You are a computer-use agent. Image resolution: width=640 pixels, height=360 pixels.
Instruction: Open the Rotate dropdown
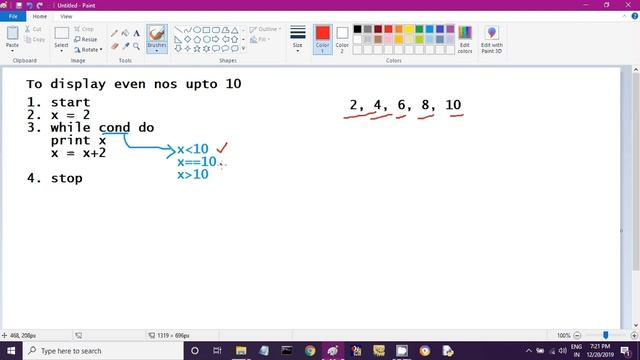pyautogui.click(x=88, y=49)
